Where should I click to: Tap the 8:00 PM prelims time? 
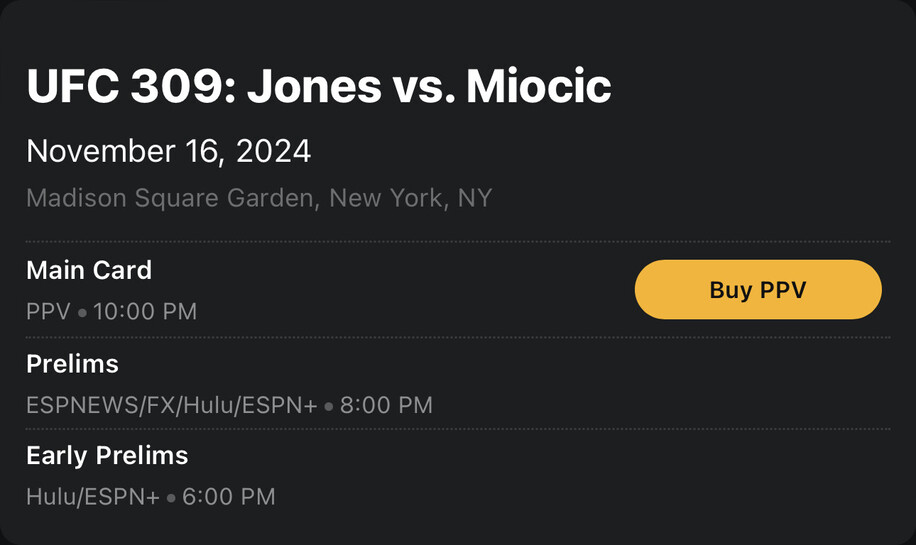point(386,405)
